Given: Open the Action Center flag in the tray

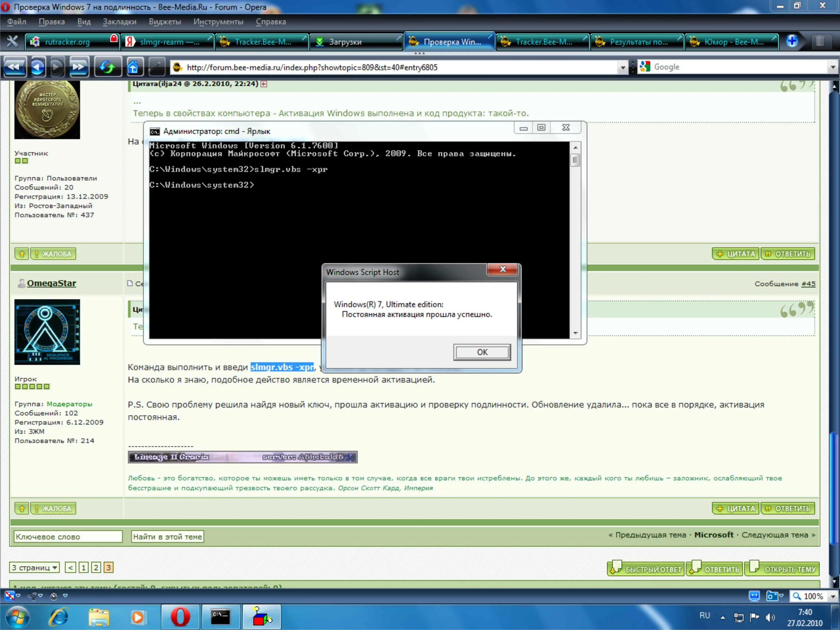Looking at the screenshot, I should 755,617.
